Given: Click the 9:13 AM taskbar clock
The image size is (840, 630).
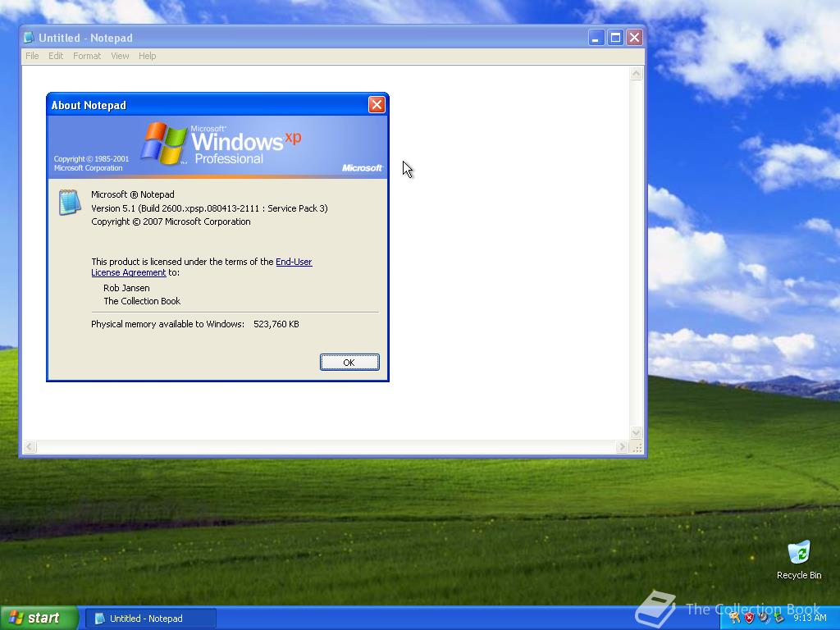Looking at the screenshot, I should [x=810, y=618].
